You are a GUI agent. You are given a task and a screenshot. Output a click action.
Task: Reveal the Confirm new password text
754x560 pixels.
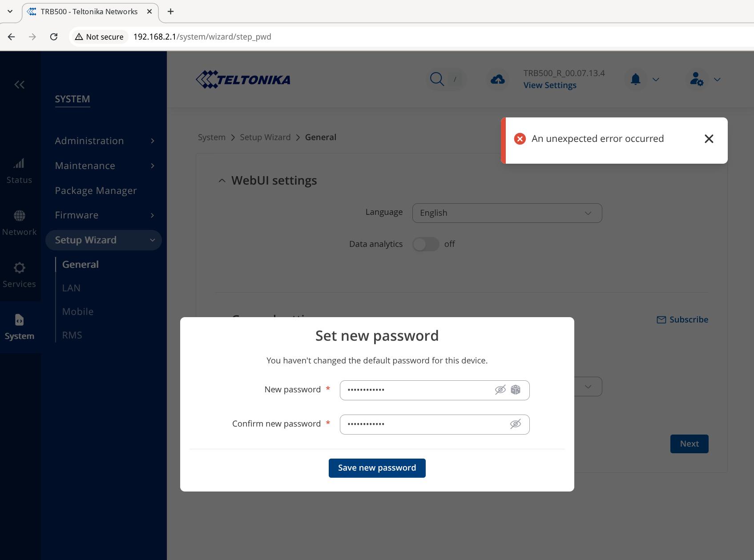pos(516,424)
